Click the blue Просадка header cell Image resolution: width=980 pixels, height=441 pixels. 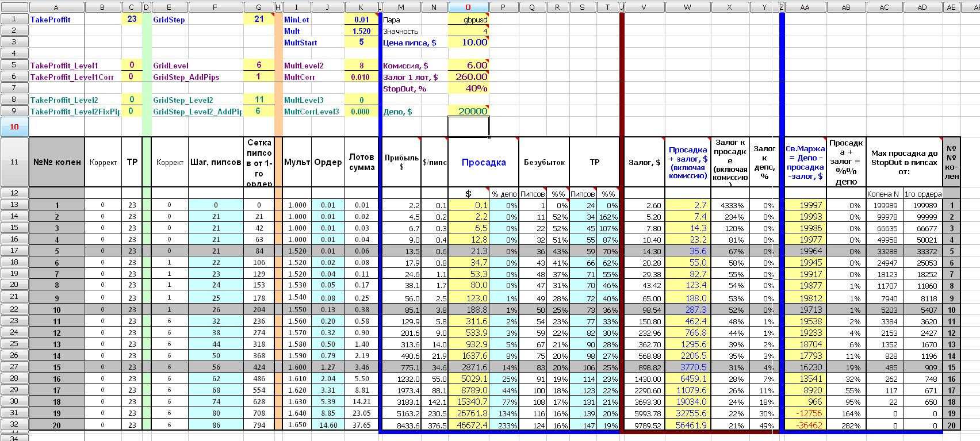(x=484, y=162)
